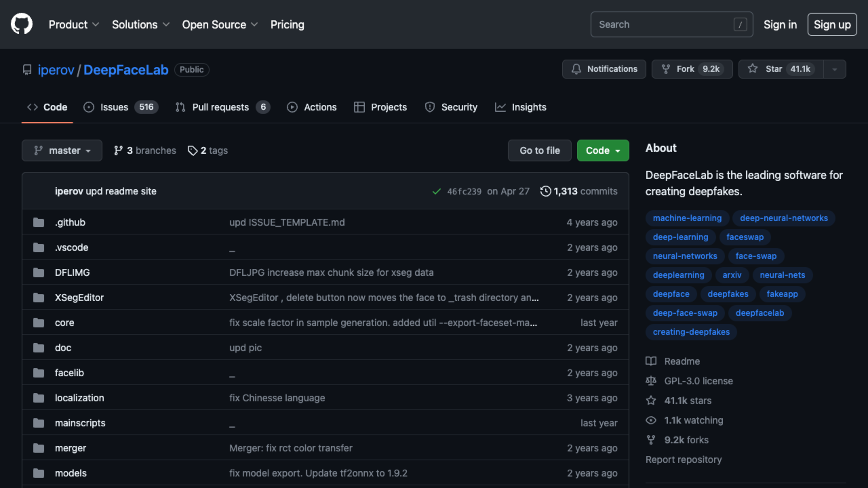Click the Star icon
The height and width of the screenshot is (488, 868).
click(x=752, y=69)
